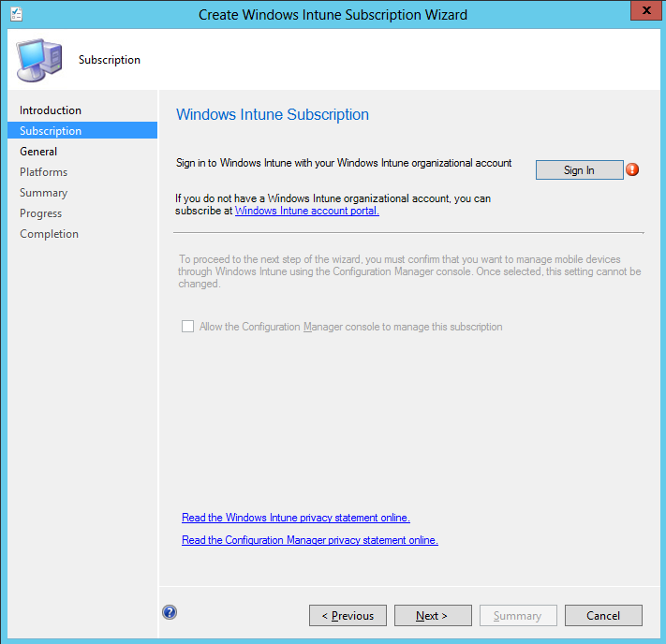Screen dimensions: 666x644
Task: Proceed with the Next button
Action: (433, 616)
